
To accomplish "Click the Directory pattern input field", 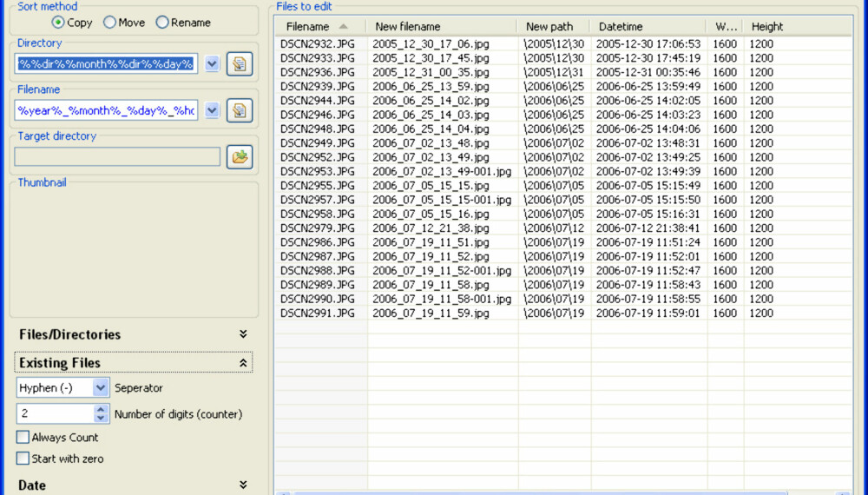I will (106, 64).
